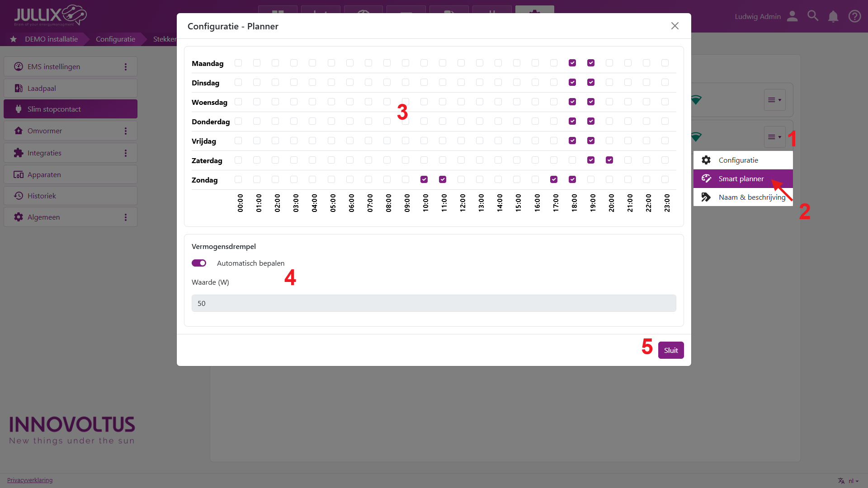Open the search magnifier icon
Viewport: 868px width, 488px height.
813,16
